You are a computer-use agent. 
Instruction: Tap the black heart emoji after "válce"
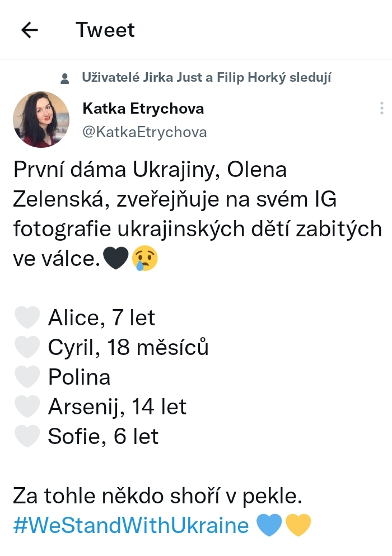[x=116, y=258]
